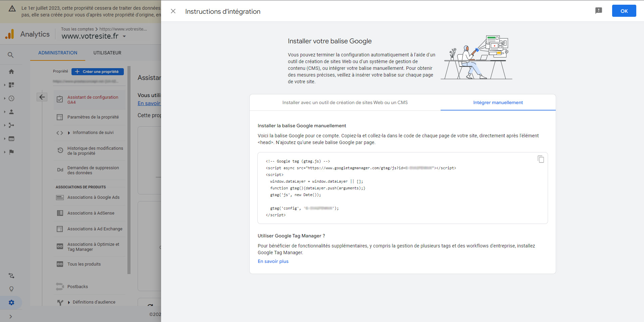This screenshot has height=322, width=644.
Task: Open Paramètres de la propriété
Action: point(90,117)
